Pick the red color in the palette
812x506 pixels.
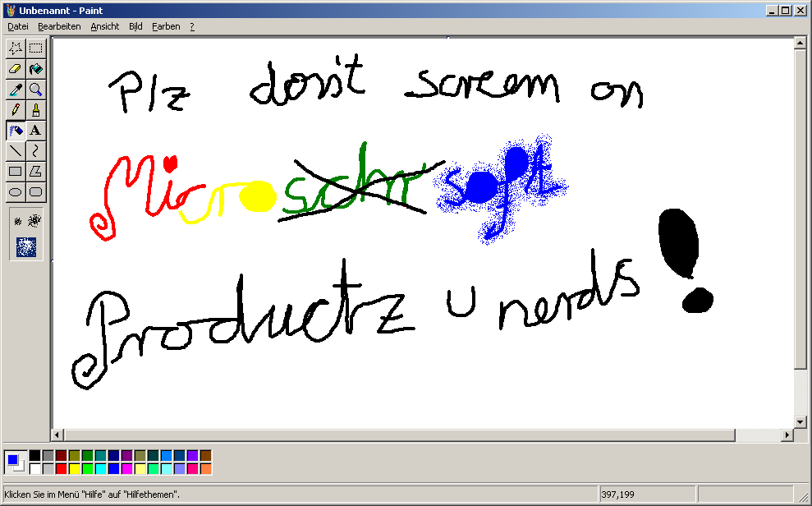point(62,468)
